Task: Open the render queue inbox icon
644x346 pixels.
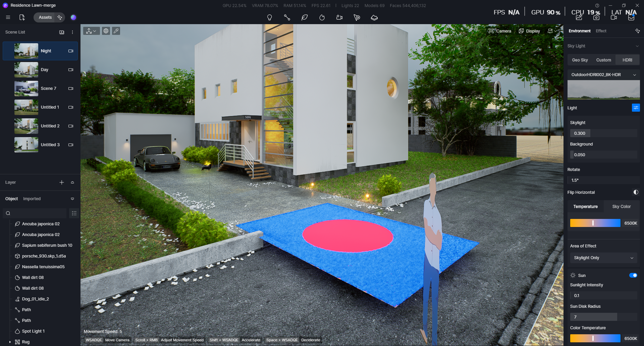Action: tap(631, 17)
